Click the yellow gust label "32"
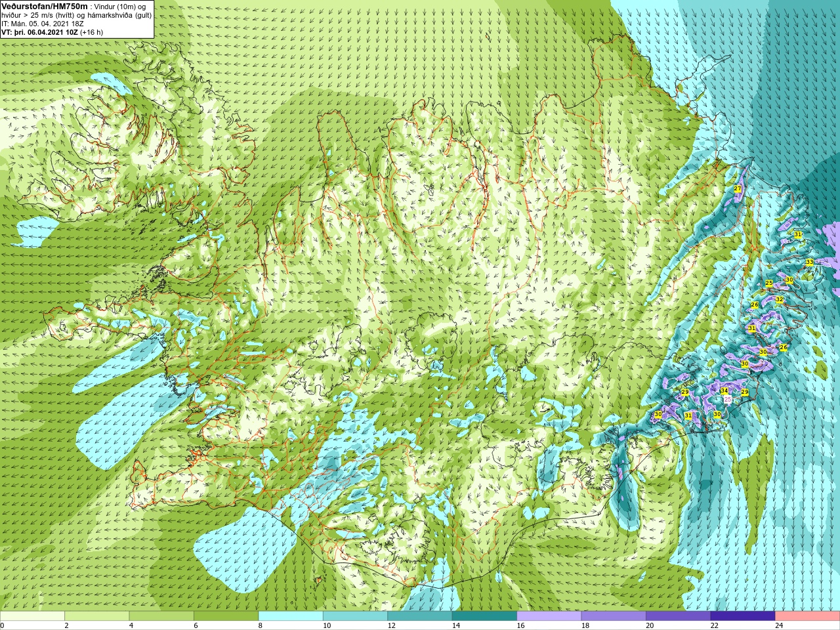 pos(780,299)
